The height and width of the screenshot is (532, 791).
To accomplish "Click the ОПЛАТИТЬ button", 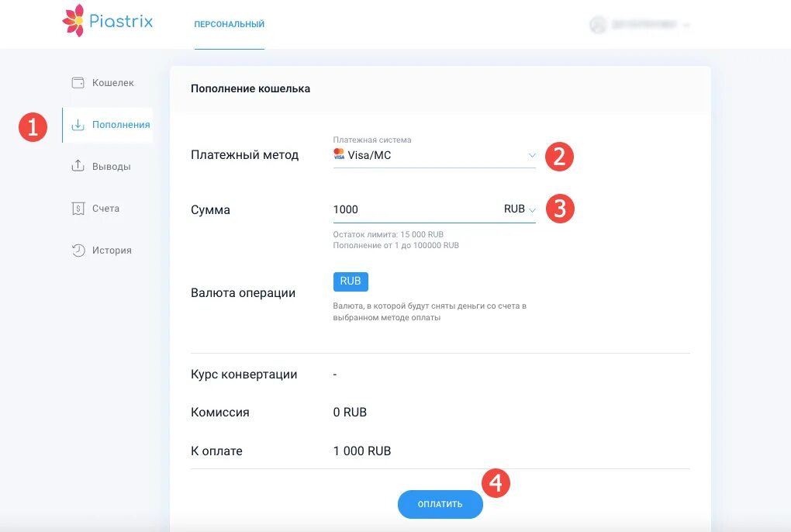I will 440,504.
